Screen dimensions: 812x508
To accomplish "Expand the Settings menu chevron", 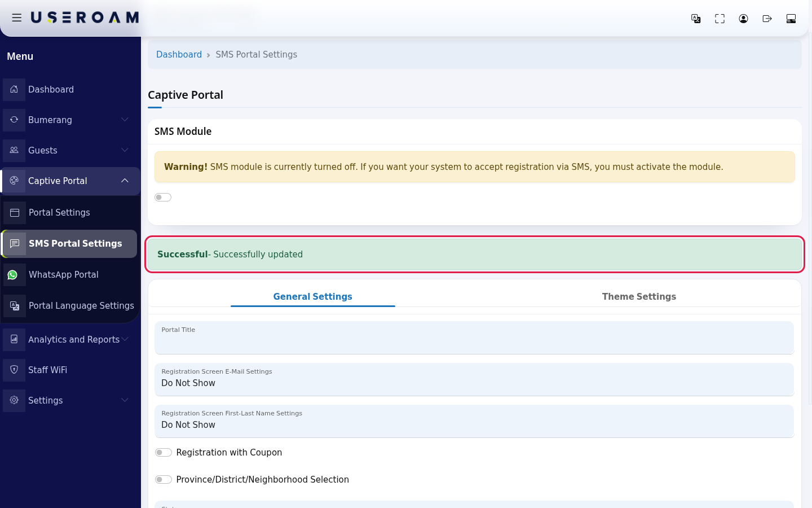I will pyautogui.click(x=125, y=400).
